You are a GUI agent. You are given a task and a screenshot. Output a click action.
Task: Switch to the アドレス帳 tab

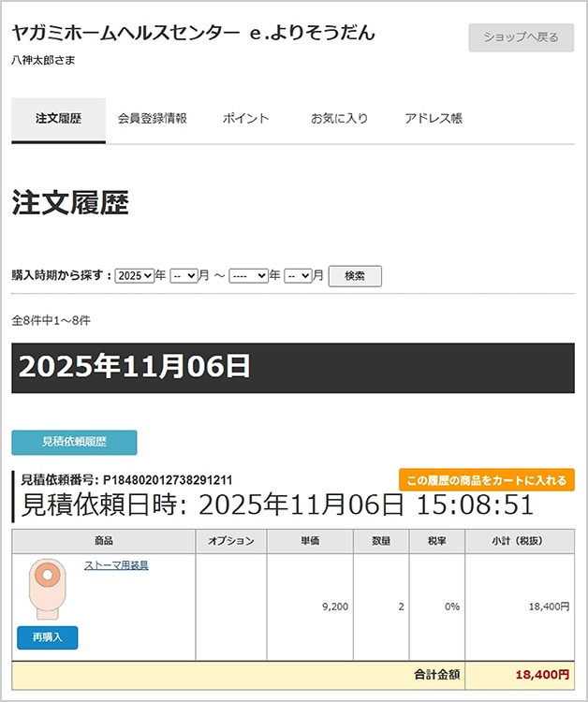point(434,119)
